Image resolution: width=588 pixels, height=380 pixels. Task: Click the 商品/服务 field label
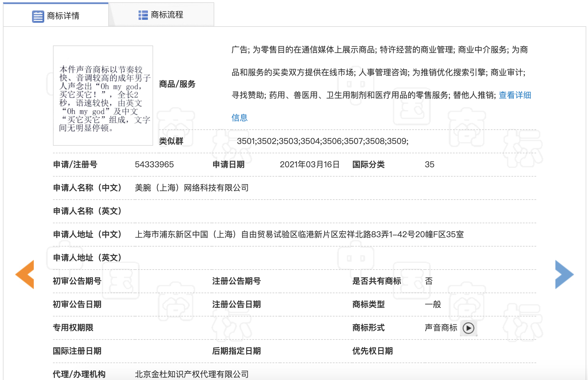(177, 84)
